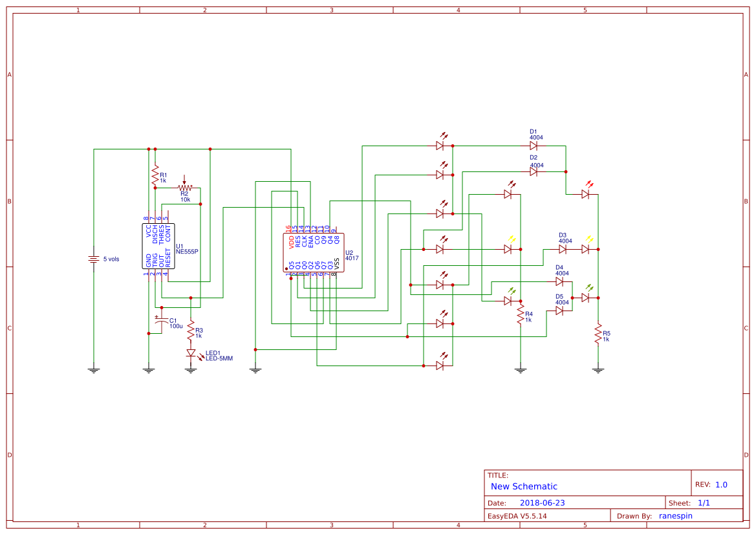Image resolution: width=756 pixels, height=535 pixels.
Task: Click the revision value 1.0
Action: click(721, 485)
